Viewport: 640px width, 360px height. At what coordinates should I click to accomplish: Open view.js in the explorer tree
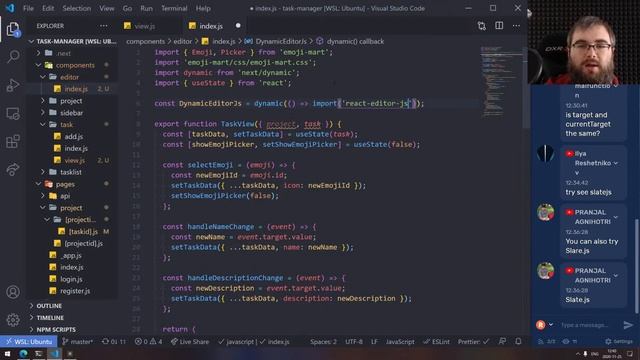75,160
